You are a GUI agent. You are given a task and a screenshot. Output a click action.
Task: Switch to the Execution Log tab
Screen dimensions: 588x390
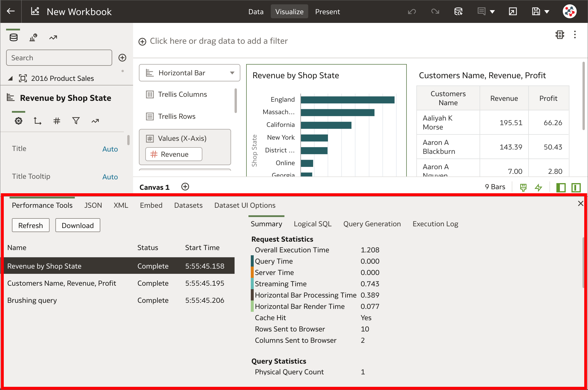click(435, 224)
